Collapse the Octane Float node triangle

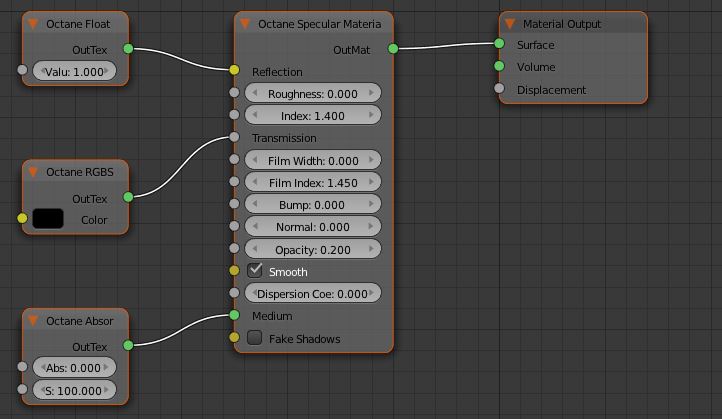coord(33,23)
